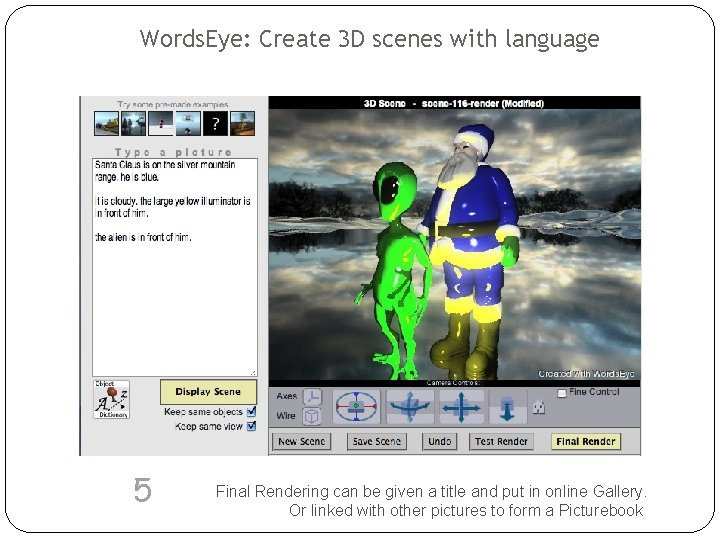Open the fourth pre-made example thumbnail
Image resolution: width=720 pixels, height=540 pixels.
(188, 124)
